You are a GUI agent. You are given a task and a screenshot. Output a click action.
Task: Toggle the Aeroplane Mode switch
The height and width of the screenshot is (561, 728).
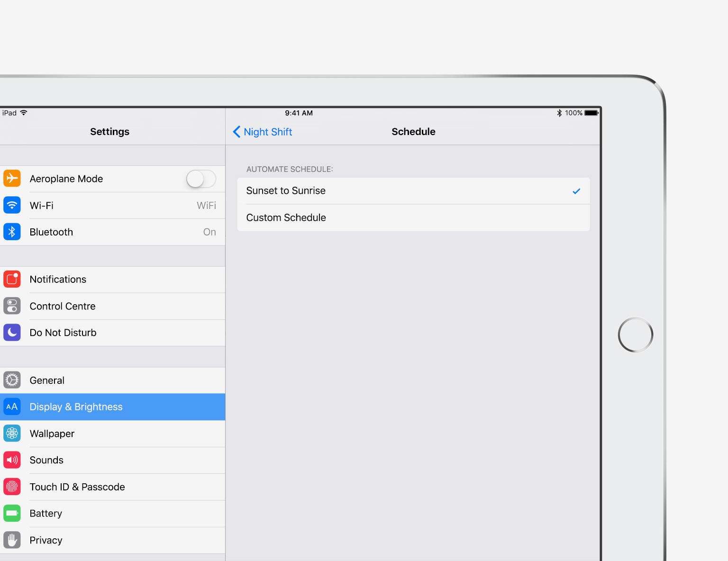[201, 179]
